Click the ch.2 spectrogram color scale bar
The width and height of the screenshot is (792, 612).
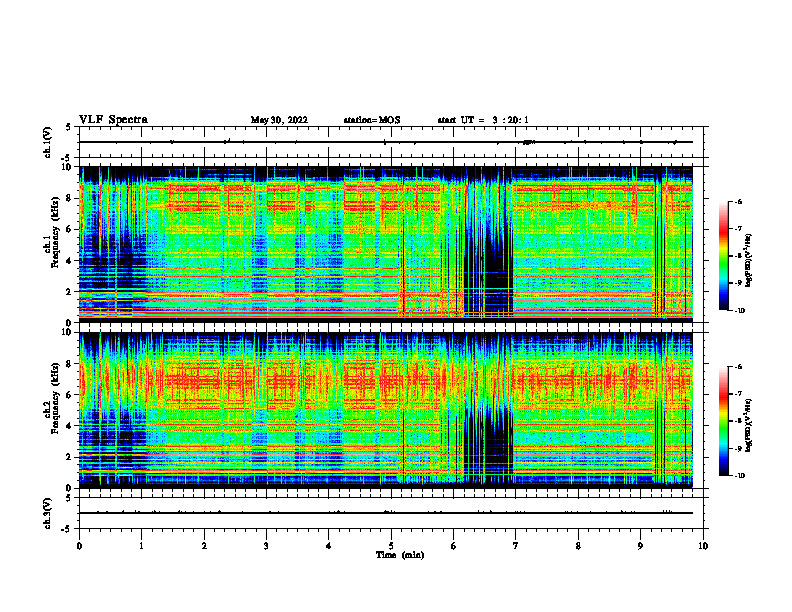[723, 421]
